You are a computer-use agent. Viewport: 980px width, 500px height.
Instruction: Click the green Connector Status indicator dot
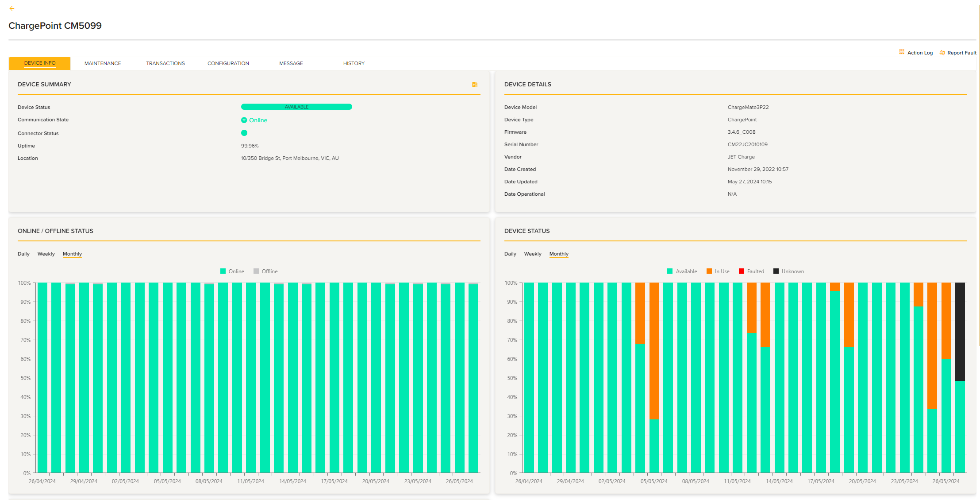point(244,133)
